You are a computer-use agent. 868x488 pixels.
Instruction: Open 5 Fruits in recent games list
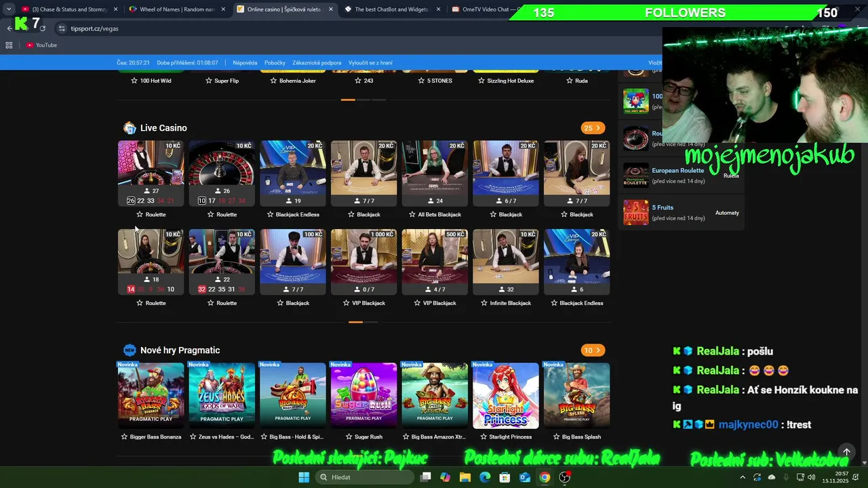click(663, 207)
